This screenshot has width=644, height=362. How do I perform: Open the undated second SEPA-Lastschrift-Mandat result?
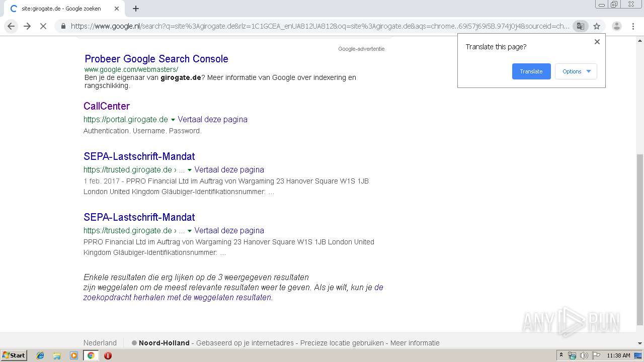pos(139,217)
